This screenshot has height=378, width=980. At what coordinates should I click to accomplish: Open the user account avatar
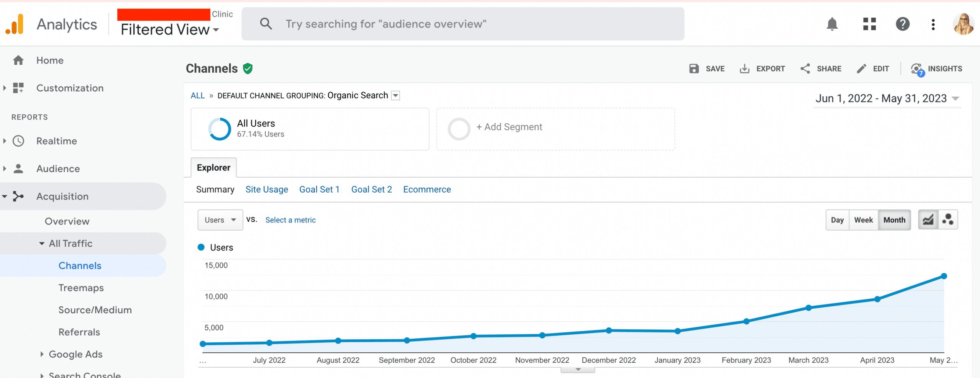[x=963, y=24]
